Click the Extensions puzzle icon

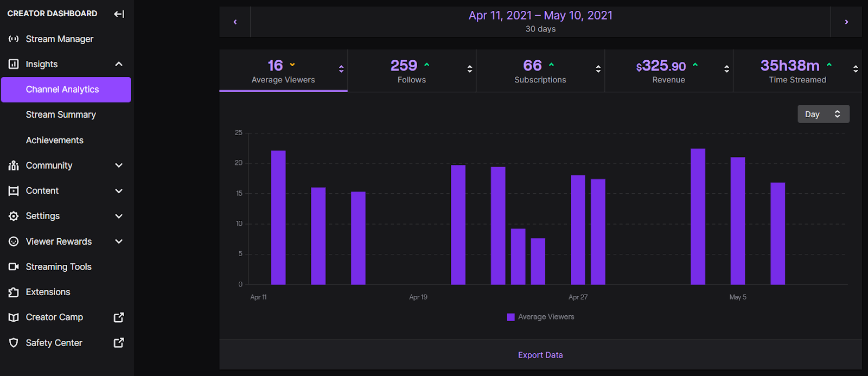[x=14, y=292]
